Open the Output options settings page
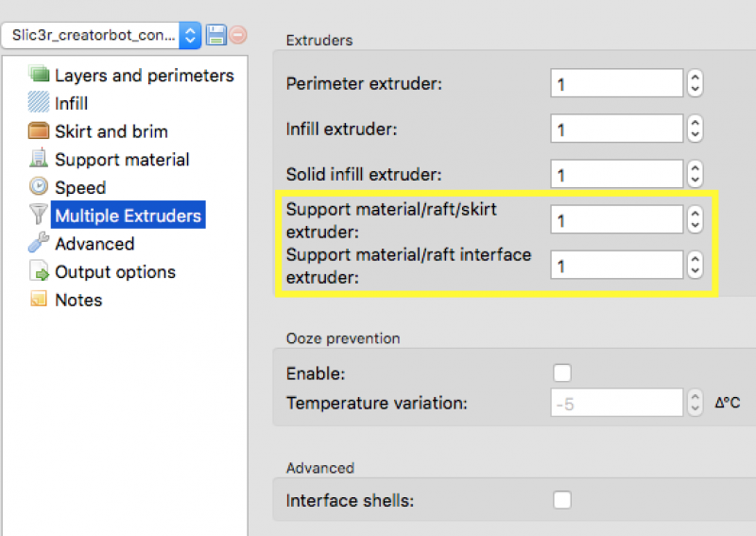Viewport: 756px width, 536px height. (x=114, y=272)
